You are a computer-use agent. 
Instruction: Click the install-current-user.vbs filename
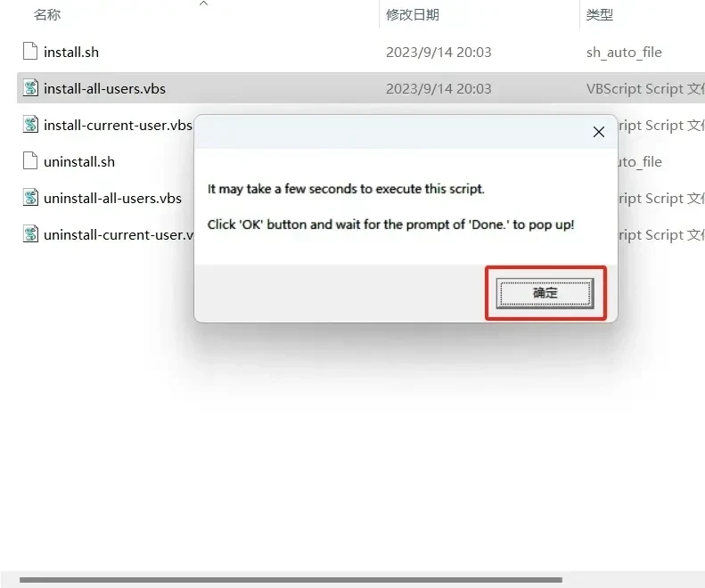[x=118, y=125]
